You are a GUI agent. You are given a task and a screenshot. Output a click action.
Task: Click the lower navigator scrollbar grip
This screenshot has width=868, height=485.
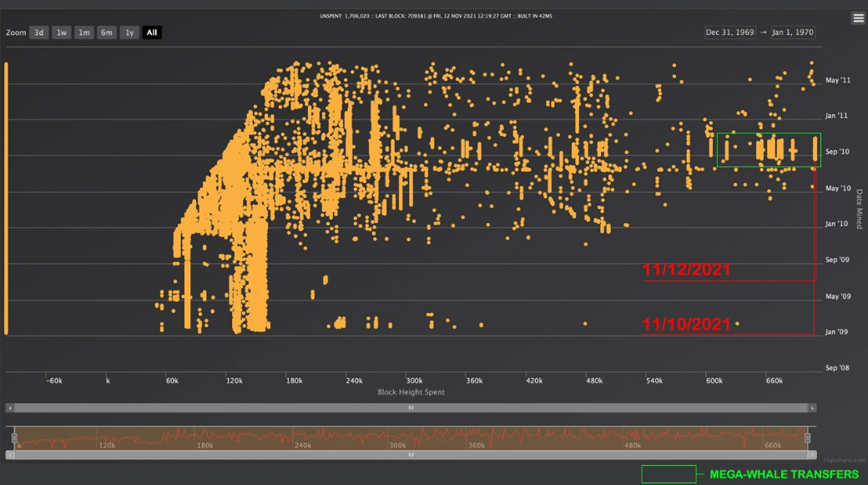click(x=411, y=455)
